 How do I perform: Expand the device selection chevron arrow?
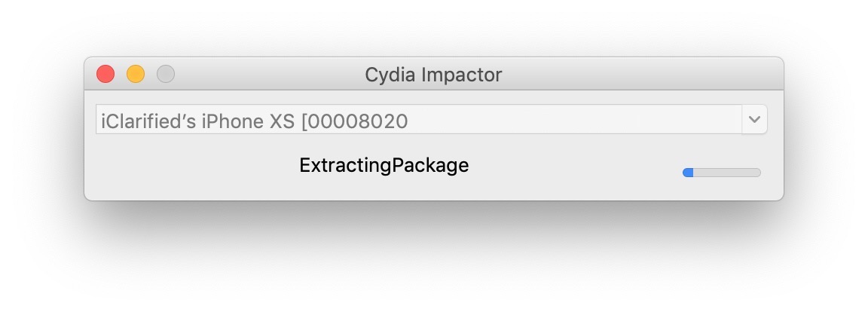755,120
